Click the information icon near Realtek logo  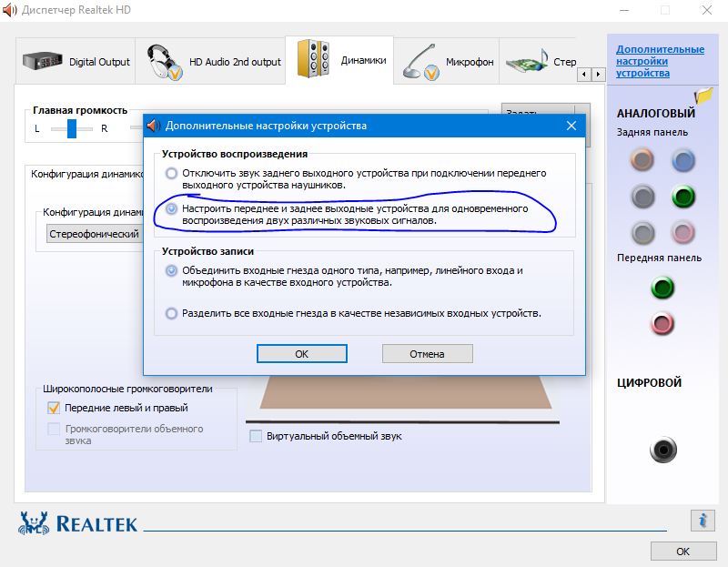(x=703, y=520)
